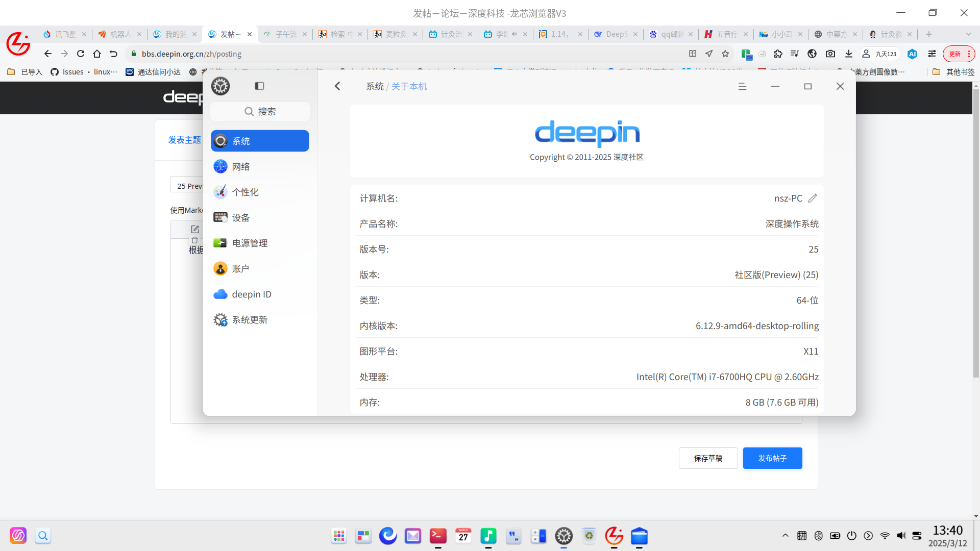980x551 pixels.
Task: Open 设备 settings category
Action: click(260, 217)
